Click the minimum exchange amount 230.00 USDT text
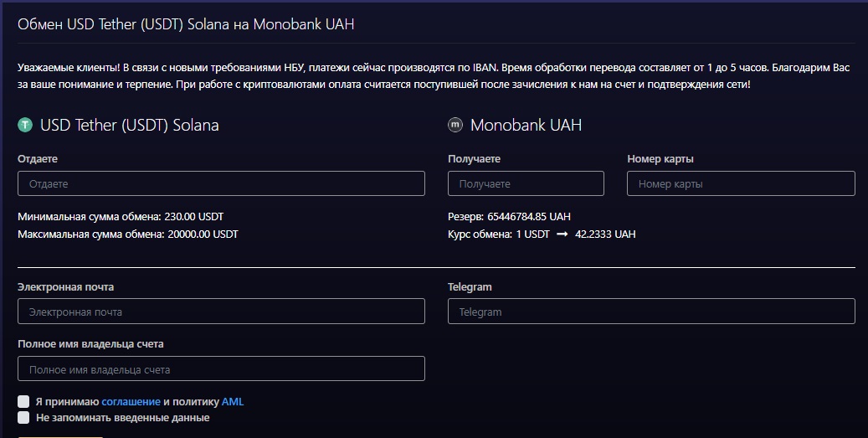This screenshot has height=438, width=868. click(193, 217)
